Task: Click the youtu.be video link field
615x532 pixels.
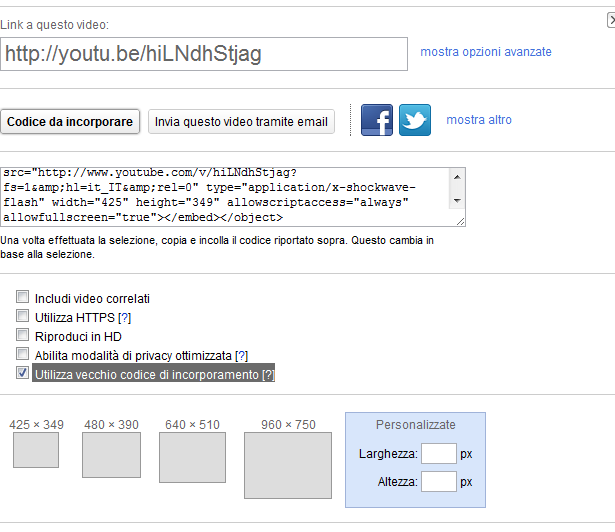Action: (x=204, y=54)
